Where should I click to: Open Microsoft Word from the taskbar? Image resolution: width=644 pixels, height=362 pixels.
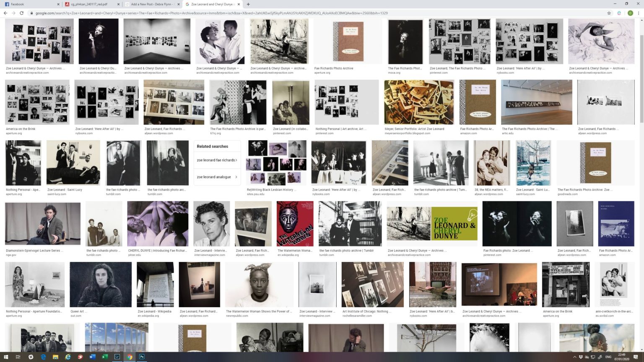[x=92, y=357]
